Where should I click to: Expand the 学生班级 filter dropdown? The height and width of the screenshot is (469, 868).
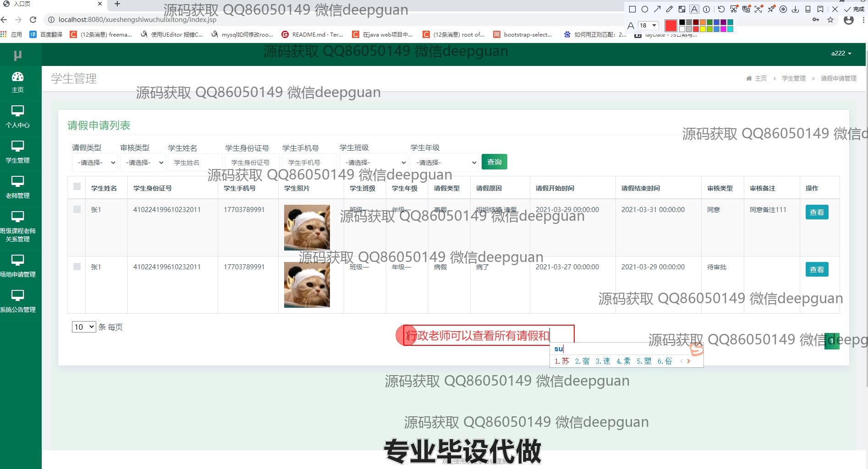pos(374,163)
